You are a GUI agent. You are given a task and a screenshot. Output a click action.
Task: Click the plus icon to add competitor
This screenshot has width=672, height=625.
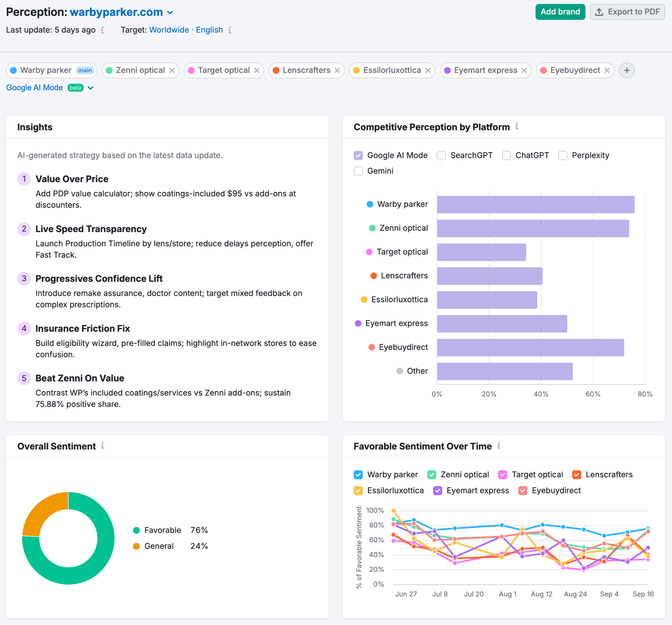coord(626,70)
